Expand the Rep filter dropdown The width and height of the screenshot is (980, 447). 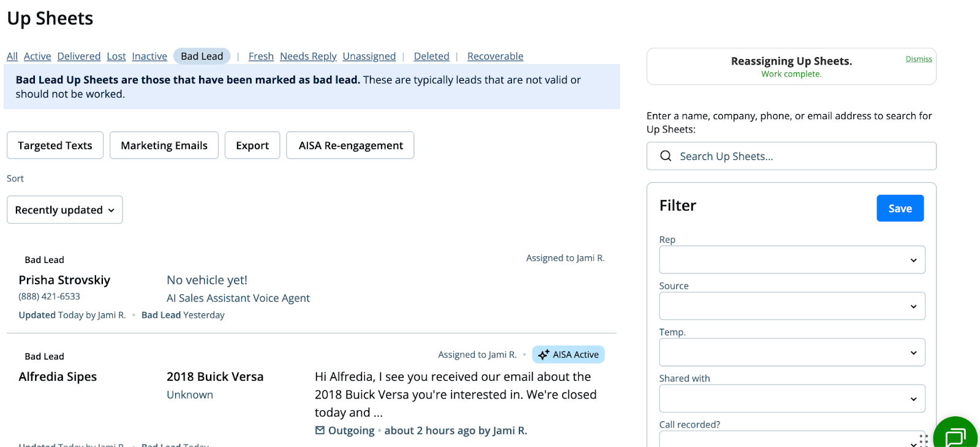pos(792,260)
